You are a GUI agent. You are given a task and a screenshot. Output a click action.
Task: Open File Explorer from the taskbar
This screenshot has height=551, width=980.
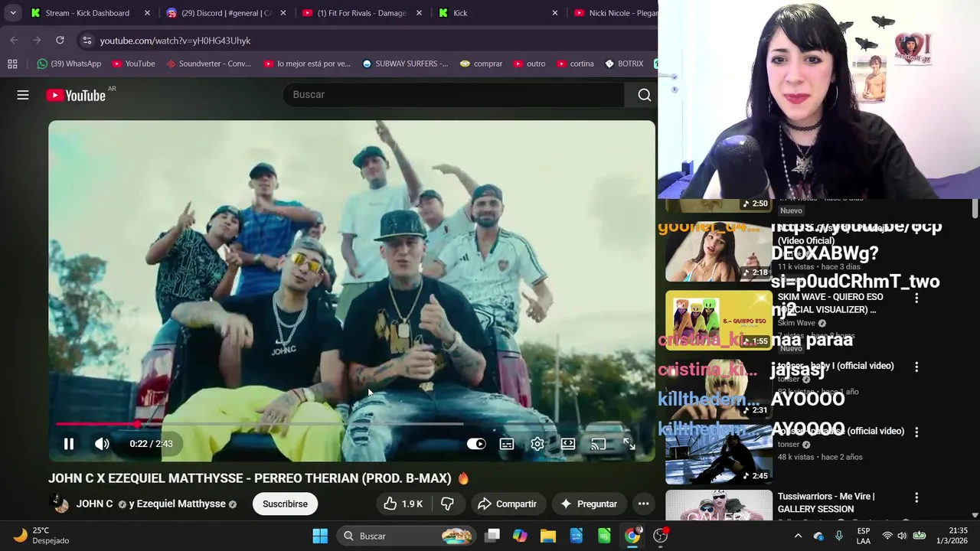coord(548,536)
